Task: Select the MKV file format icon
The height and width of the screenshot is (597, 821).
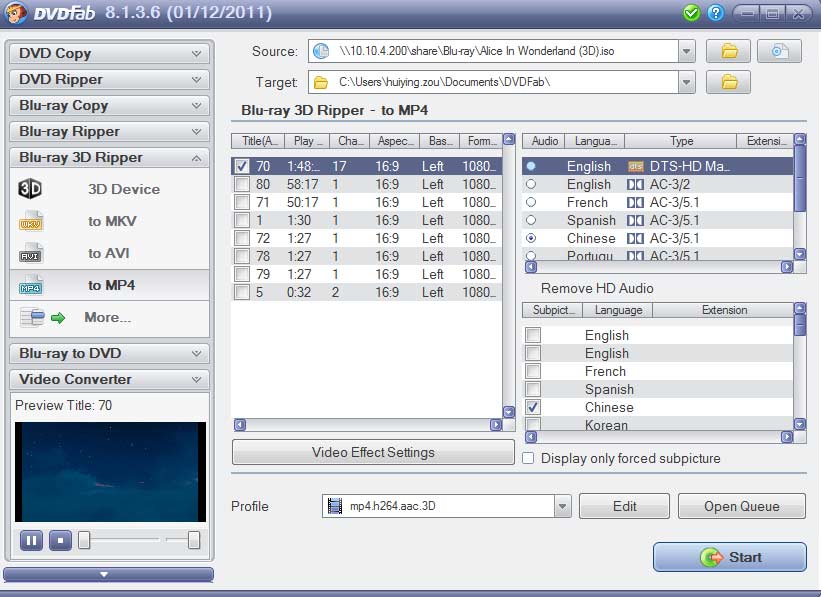Action: (31, 221)
